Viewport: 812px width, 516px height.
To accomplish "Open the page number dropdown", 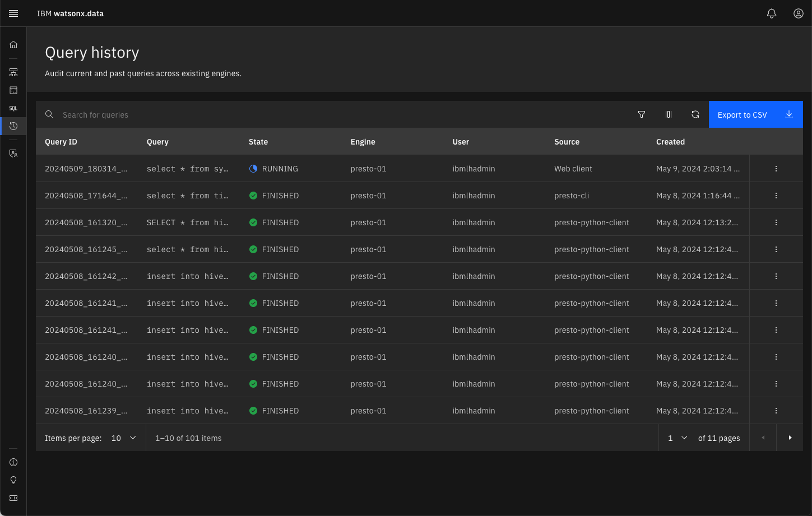I will 678,438.
